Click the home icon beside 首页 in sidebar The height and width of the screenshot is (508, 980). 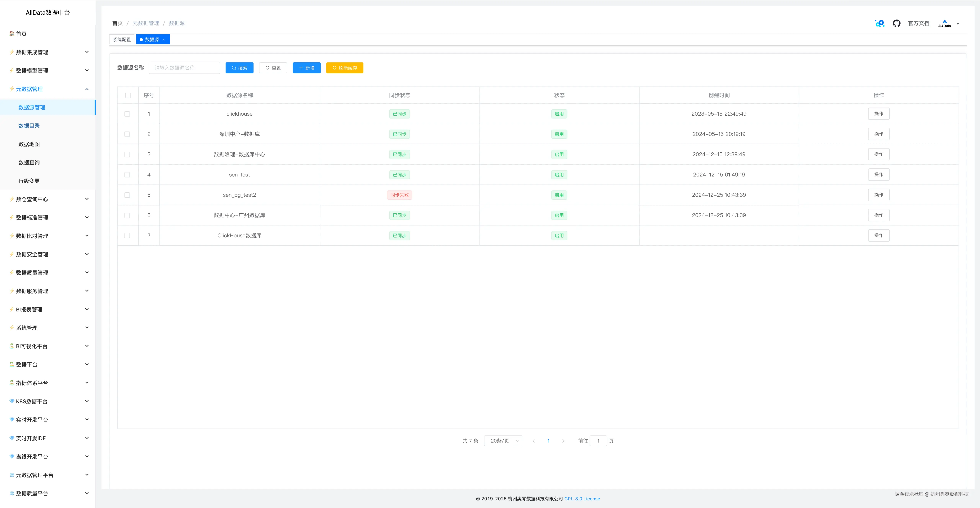12,34
